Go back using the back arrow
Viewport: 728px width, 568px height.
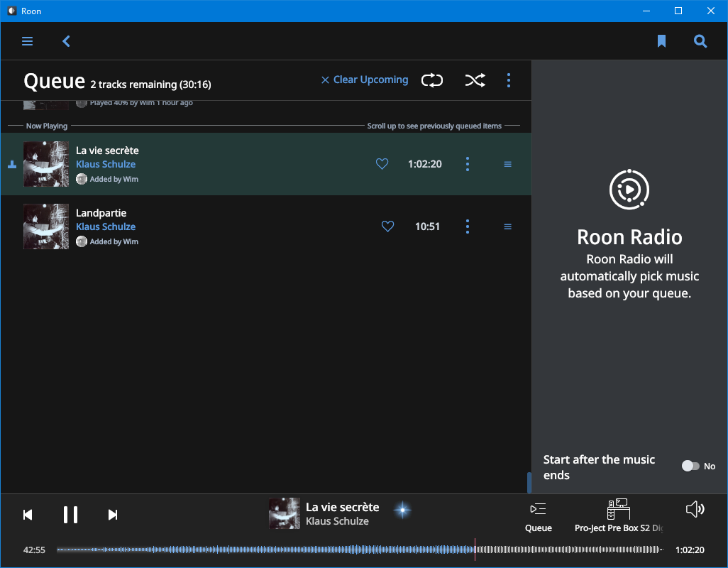point(67,41)
